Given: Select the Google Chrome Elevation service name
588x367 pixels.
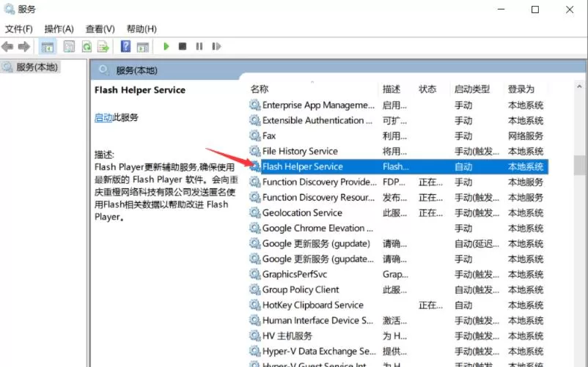Looking at the screenshot, I should tap(317, 228).
